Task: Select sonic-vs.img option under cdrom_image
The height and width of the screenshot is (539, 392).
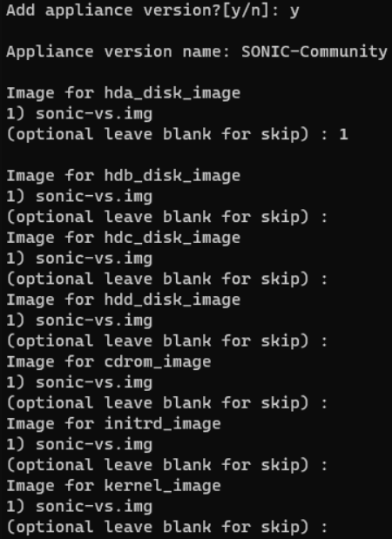Action: coord(79,382)
